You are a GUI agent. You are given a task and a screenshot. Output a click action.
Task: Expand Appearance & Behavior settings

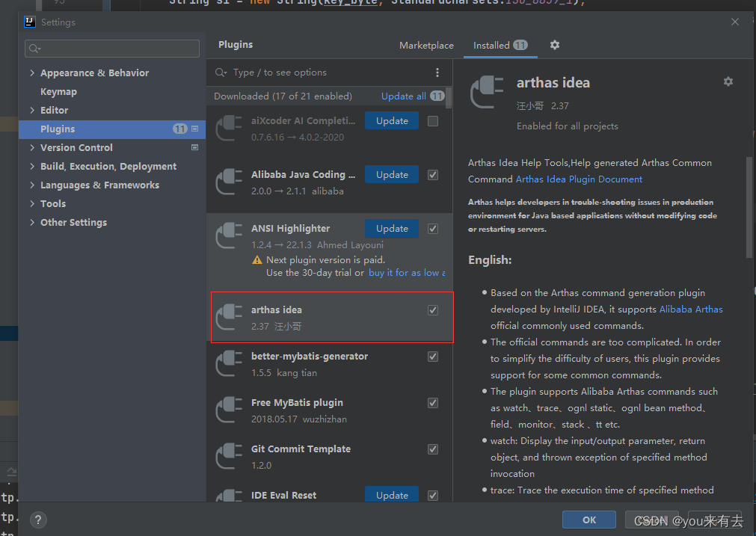tap(32, 73)
